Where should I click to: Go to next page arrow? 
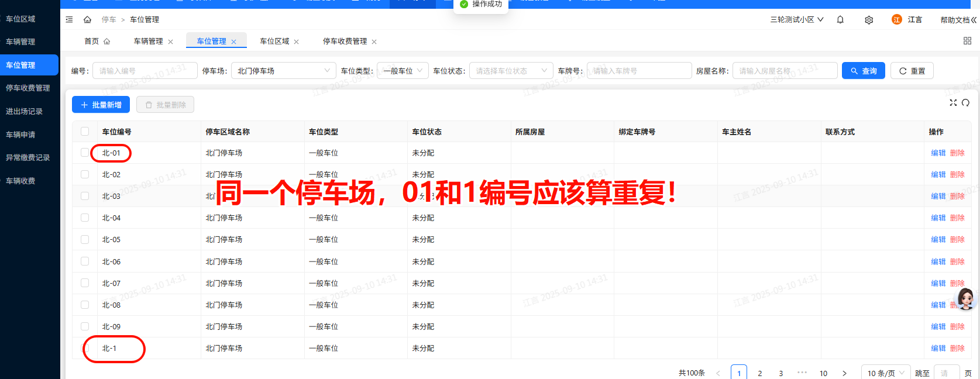pos(844,373)
